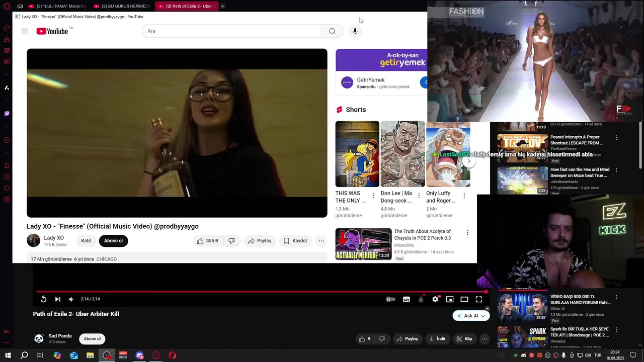Viewport: 644px width, 362px height.
Task: Open Windows taskbar search
Action: coord(24,355)
